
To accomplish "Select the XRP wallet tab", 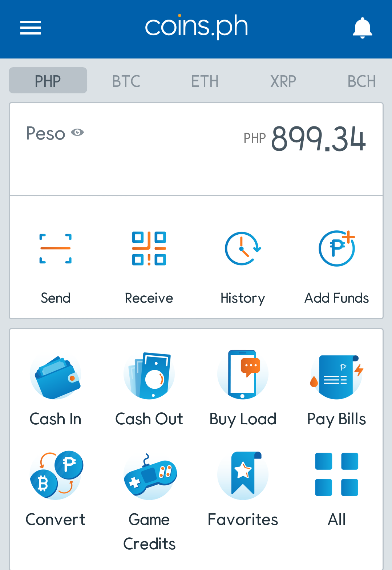I will 283,81.
